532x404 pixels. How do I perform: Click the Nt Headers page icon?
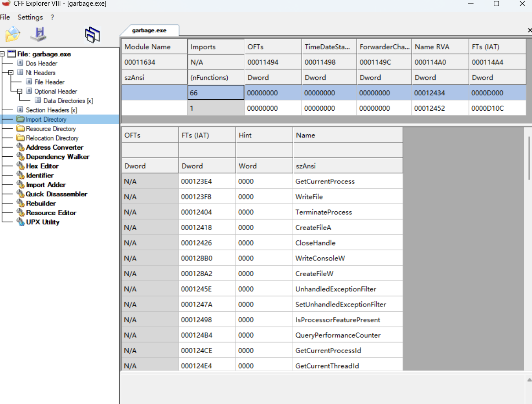coord(20,72)
